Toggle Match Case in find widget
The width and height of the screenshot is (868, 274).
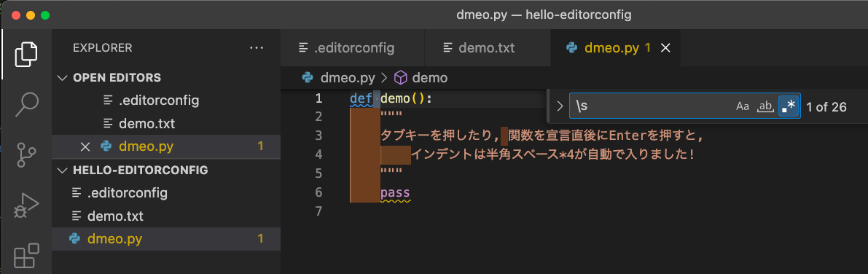pos(743,106)
